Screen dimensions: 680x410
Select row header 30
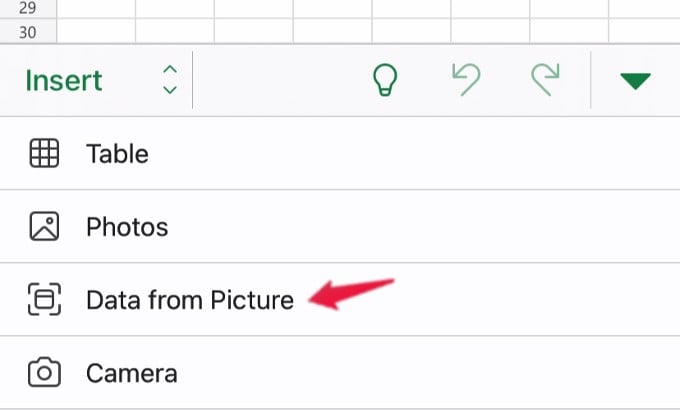tap(28, 31)
